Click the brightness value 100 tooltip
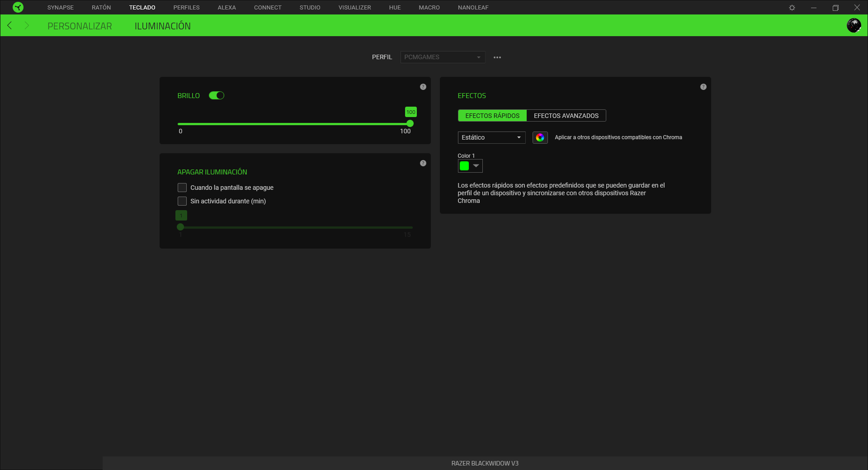 [411, 112]
